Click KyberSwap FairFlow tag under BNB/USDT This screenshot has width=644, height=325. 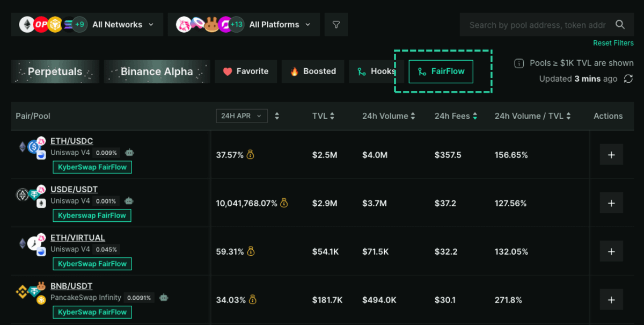tap(92, 312)
